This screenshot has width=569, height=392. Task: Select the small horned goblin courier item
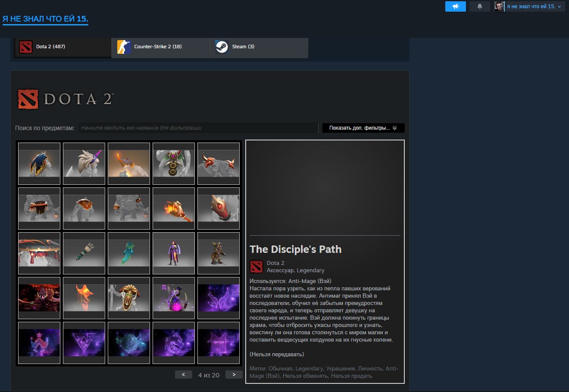point(219,253)
